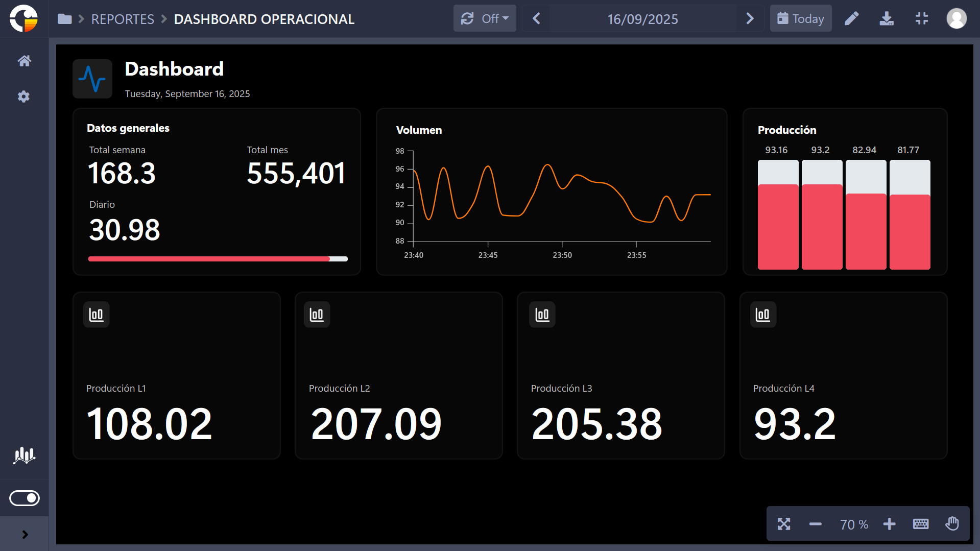
Task: Click the fit-to-screen expand icon
Action: [x=784, y=524]
